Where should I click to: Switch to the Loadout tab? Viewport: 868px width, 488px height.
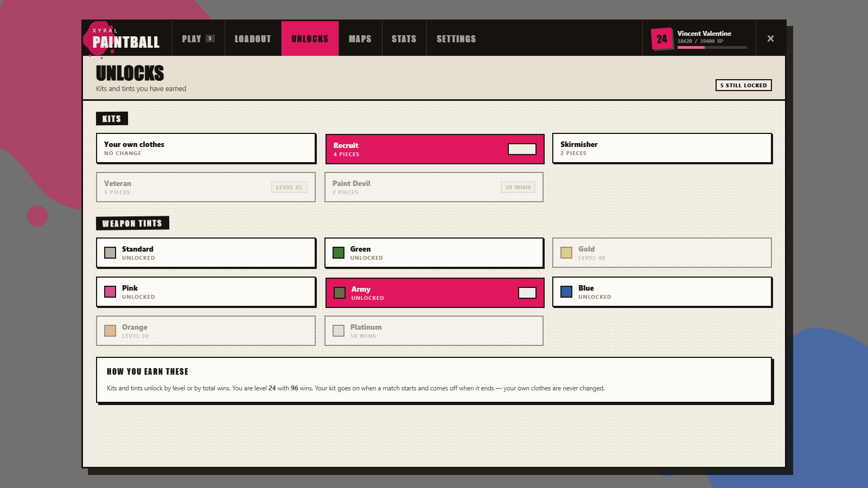253,38
